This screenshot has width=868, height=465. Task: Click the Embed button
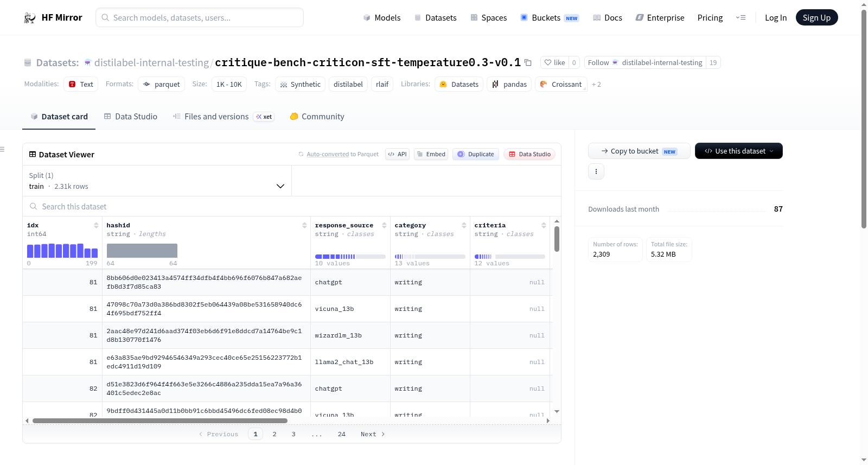click(x=431, y=154)
